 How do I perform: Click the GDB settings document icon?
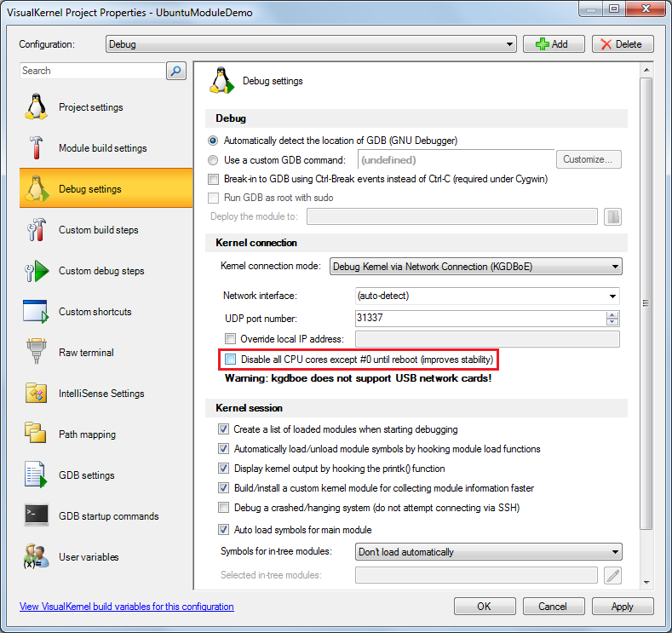[x=36, y=475]
